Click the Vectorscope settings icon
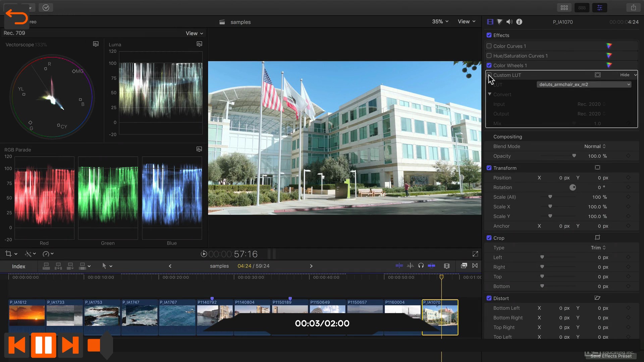The image size is (644, 362). (96, 44)
